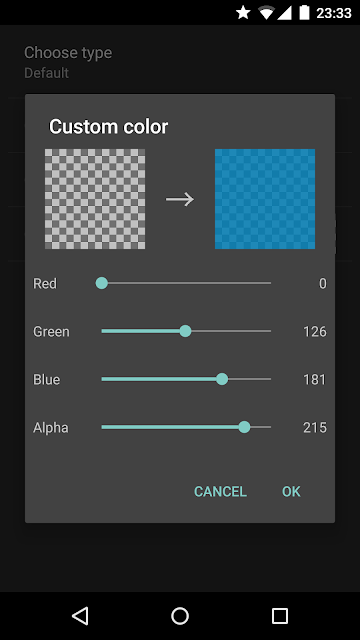This screenshot has width=360, height=640.
Task: Click the Alpha value 215
Action: click(315, 428)
